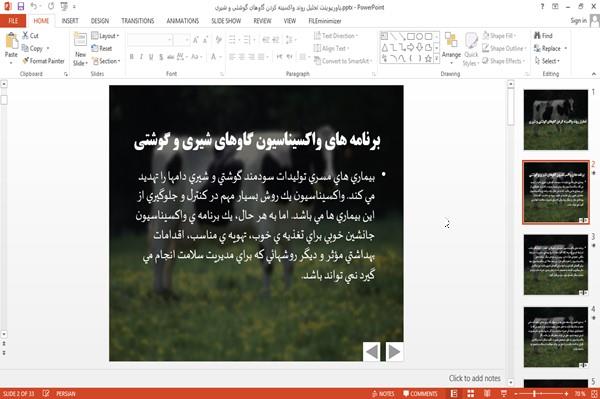Open the Layout dropdown
Image resolution: width=600 pixels, height=399 pixels.
coord(105,36)
